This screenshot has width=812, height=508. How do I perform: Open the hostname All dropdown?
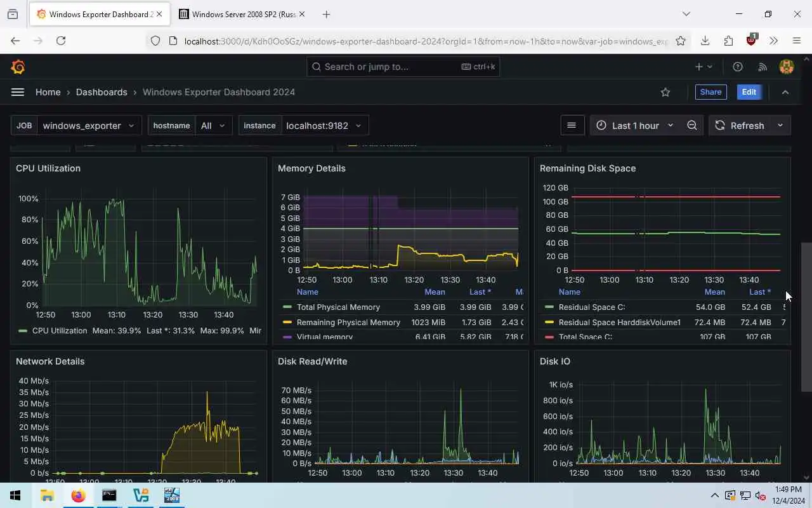214,125
